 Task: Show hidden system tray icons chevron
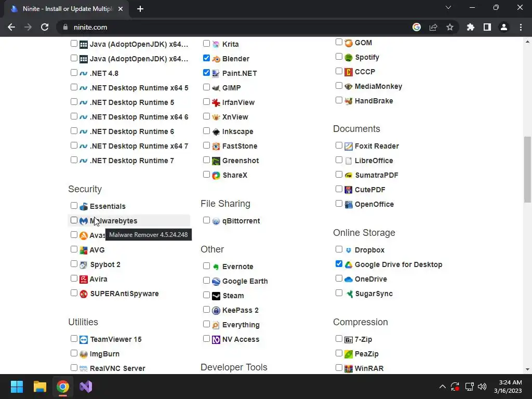click(443, 387)
